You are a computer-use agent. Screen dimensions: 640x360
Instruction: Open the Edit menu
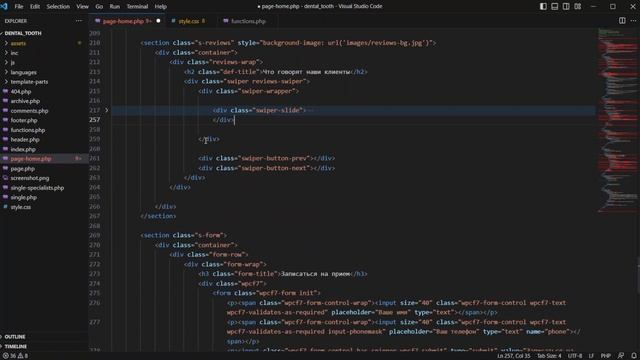(x=35, y=7)
